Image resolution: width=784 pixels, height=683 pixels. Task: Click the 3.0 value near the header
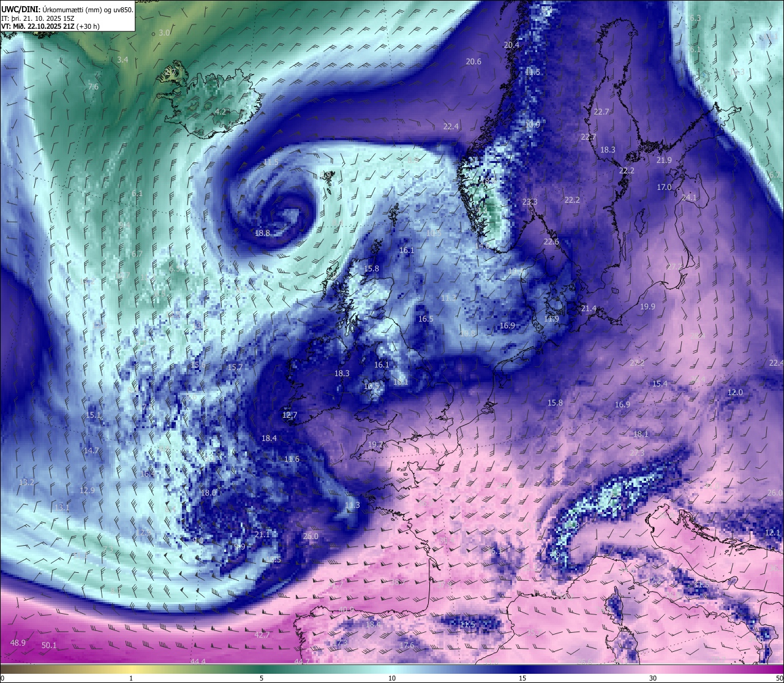(164, 32)
